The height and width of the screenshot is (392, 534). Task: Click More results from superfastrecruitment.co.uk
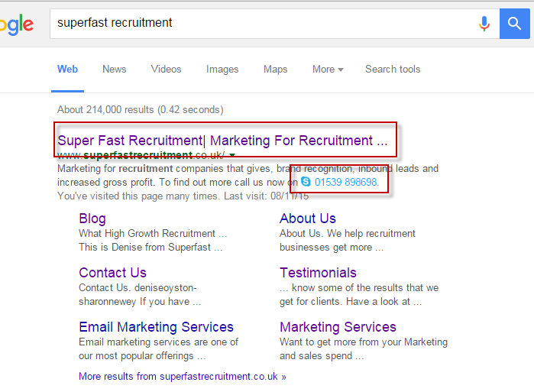pyautogui.click(x=182, y=376)
